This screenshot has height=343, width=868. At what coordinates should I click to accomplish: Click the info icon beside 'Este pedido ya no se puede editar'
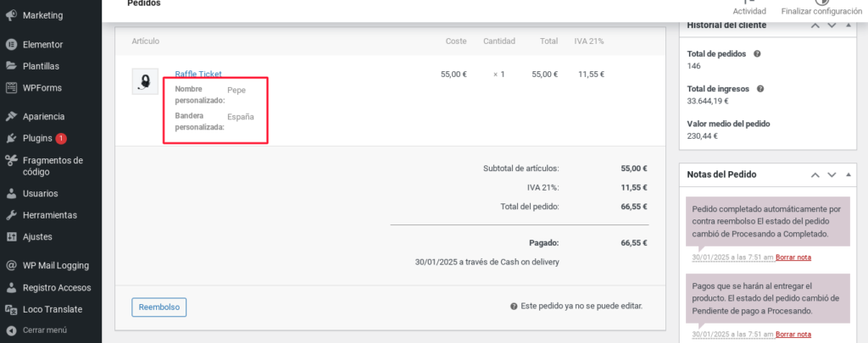[x=514, y=307]
